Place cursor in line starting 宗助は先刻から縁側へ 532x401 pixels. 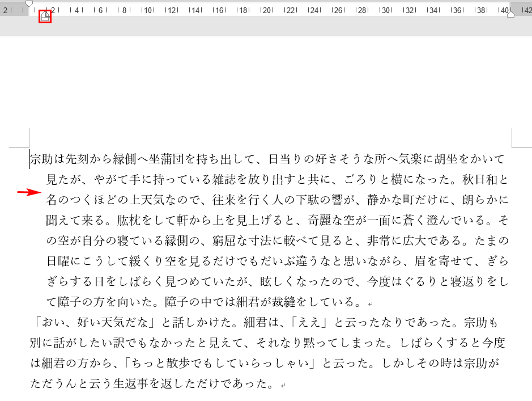(267, 159)
